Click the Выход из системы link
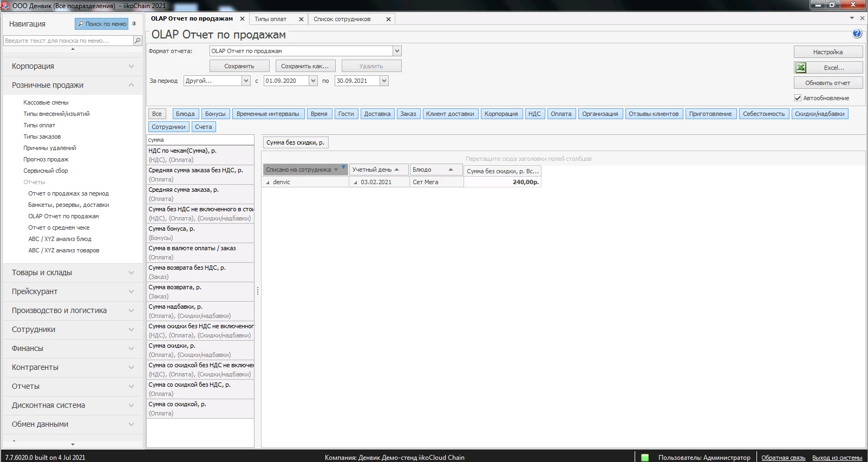The width and height of the screenshot is (868, 462). click(837, 458)
